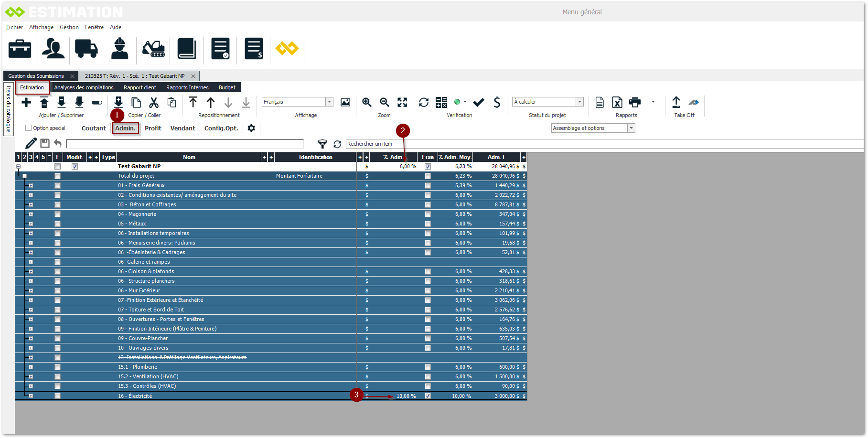This screenshot has width=868, height=438.
Task: Open the Gestion menu
Action: click(69, 27)
